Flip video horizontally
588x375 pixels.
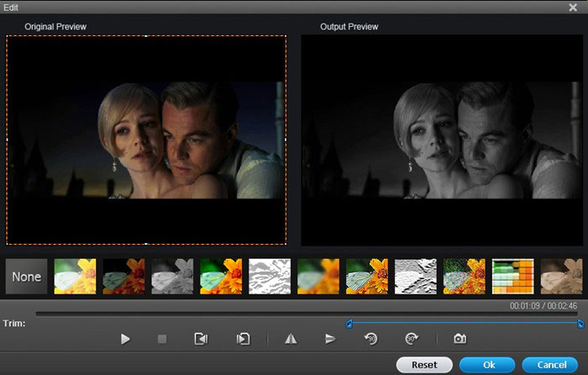coord(291,340)
